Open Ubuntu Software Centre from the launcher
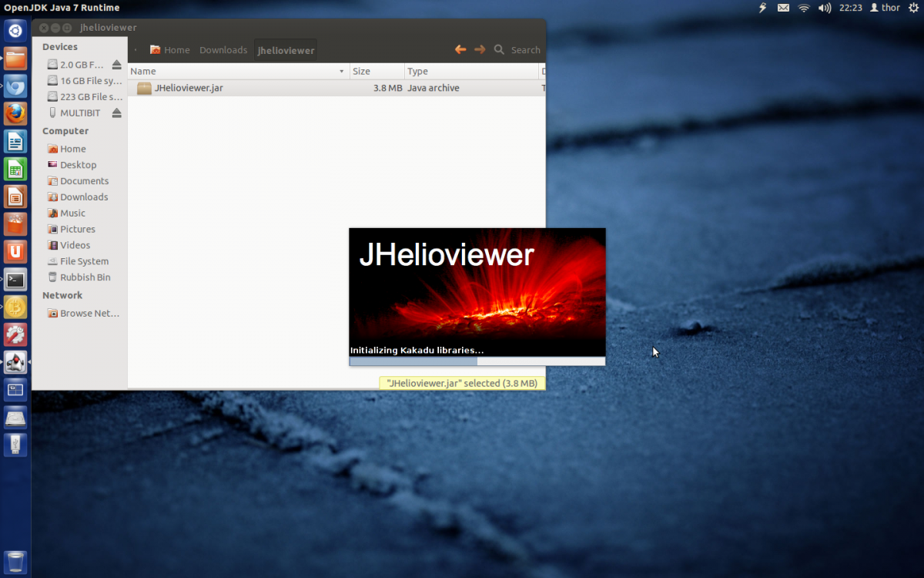This screenshot has height=578, width=924. click(x=16, y=224)
